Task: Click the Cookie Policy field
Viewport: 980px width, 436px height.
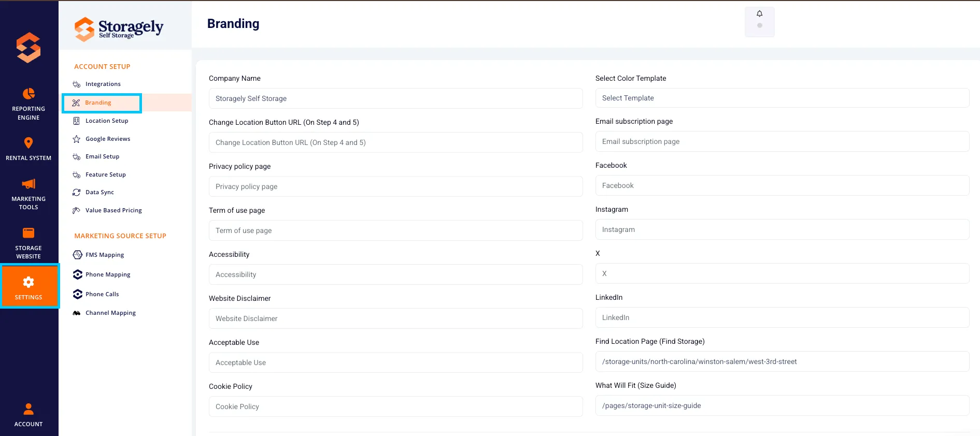Action: [395, 406]
